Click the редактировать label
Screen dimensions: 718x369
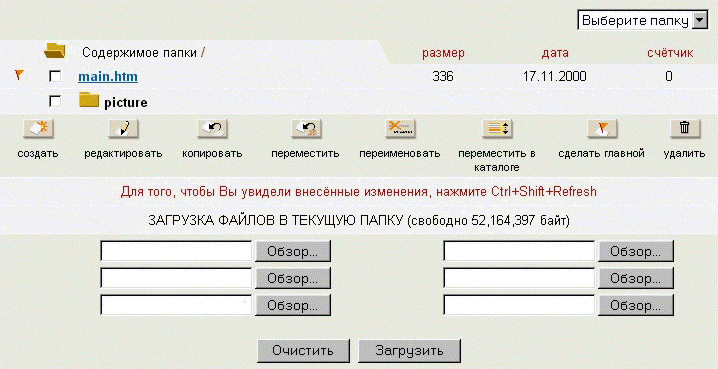coord(123,153)
